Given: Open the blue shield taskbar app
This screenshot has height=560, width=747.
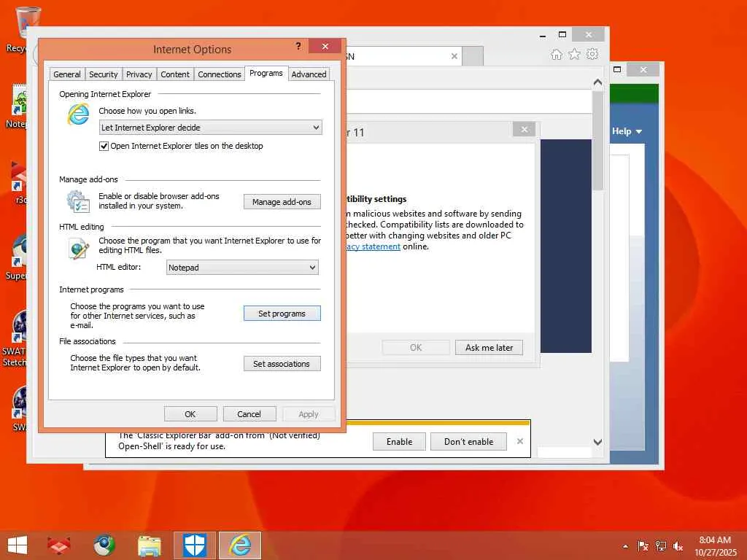Looking at the screenshot, I should pos(194,545).
